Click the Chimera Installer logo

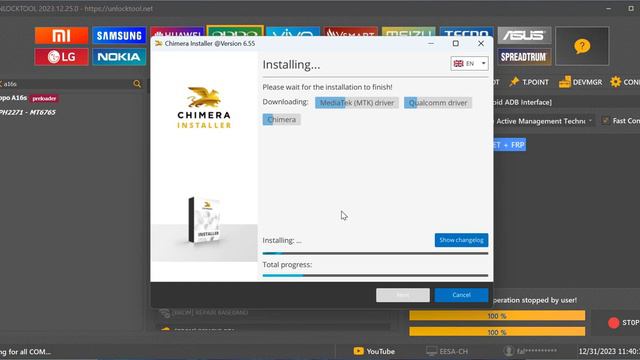pyautogui.click(x=204, y=107)
